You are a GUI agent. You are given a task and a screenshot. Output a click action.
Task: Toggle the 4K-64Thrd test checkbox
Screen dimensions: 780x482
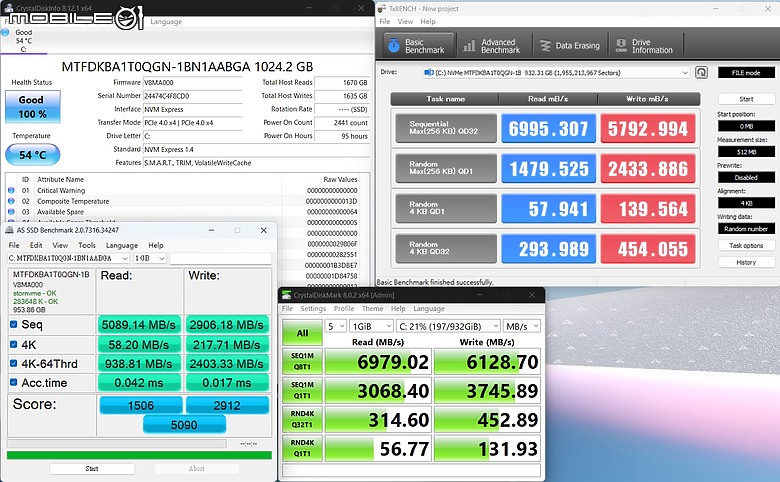[13, 364]
